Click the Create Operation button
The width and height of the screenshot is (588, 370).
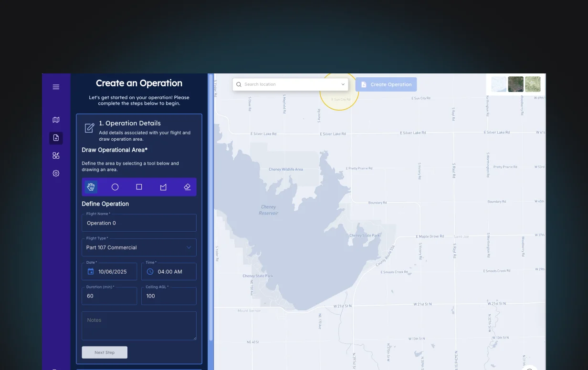point(386,84)
